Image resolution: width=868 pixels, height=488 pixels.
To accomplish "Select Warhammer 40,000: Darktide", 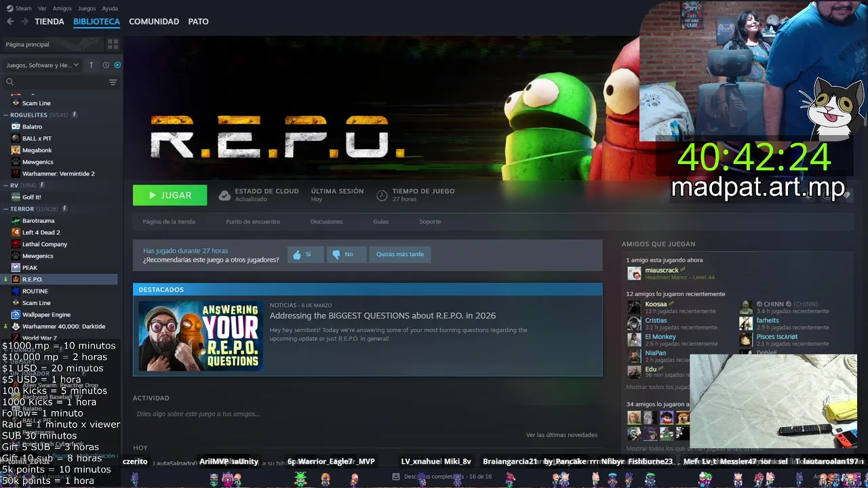I will (64, 326).
